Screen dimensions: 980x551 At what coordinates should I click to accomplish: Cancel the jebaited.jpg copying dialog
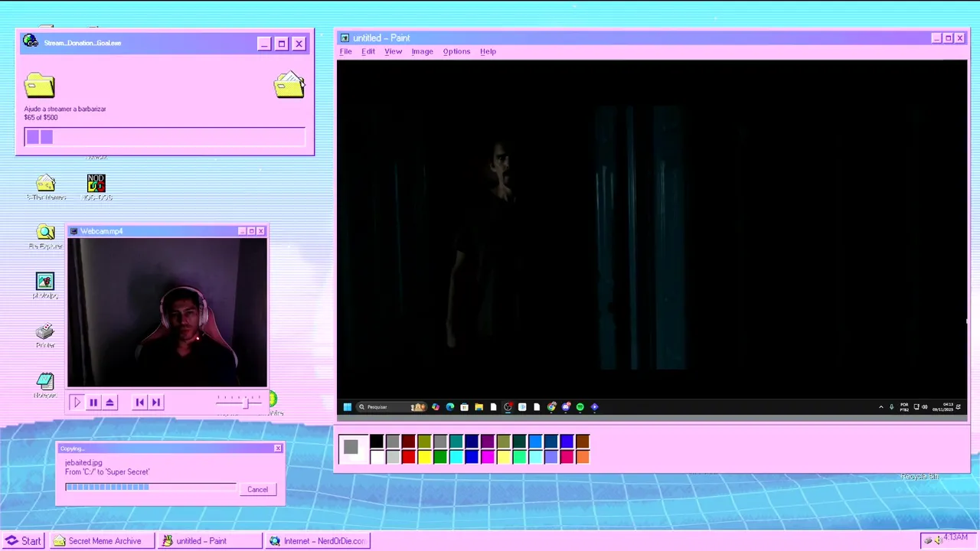point(257,489)
